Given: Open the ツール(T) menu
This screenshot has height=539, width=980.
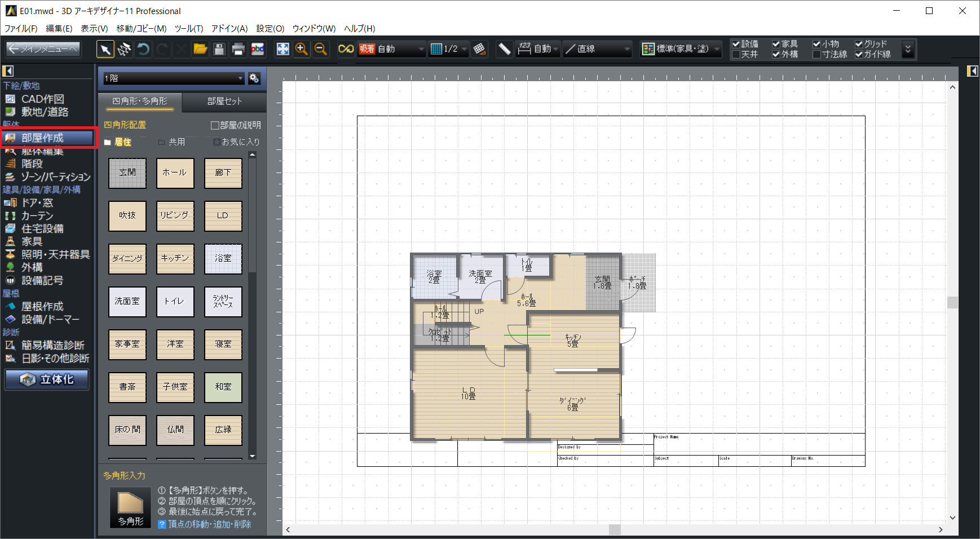Looking at the screenshot, I should click(x=188, y=28).
